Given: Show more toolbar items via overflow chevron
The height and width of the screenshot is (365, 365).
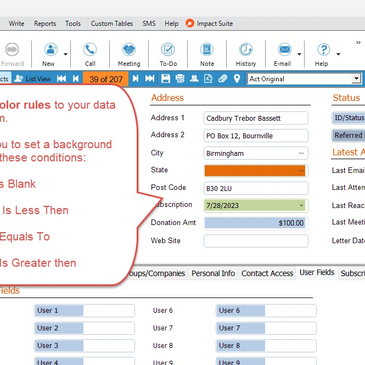Looking at the screenshot, I should coord(358,43).
